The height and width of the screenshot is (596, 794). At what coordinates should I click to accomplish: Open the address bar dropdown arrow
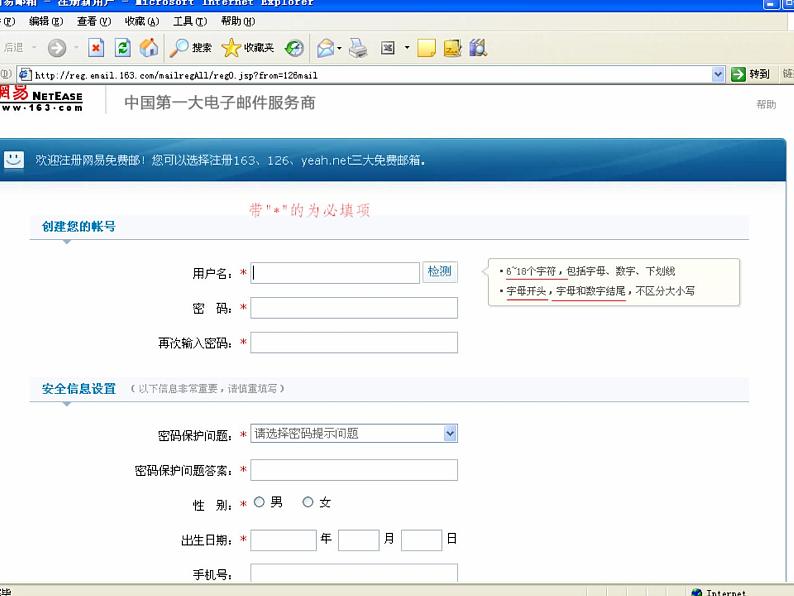tap(718, 74)
